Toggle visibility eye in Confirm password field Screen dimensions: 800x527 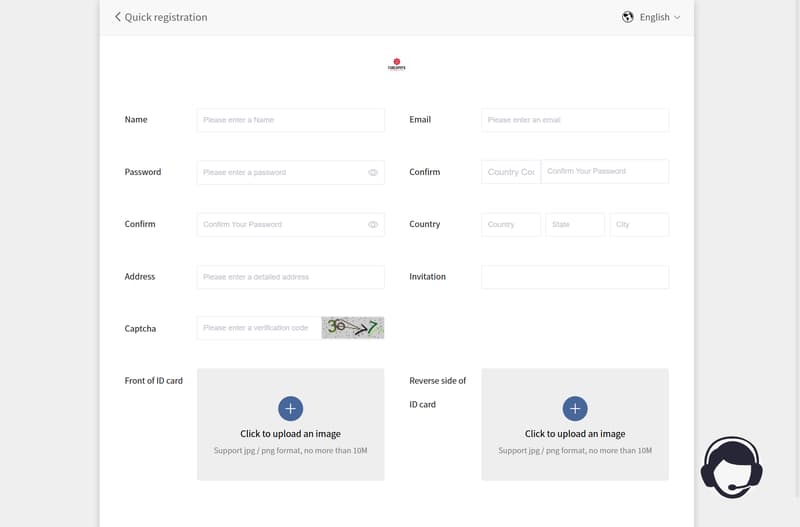pyautogui.click(x=373, y=224)
